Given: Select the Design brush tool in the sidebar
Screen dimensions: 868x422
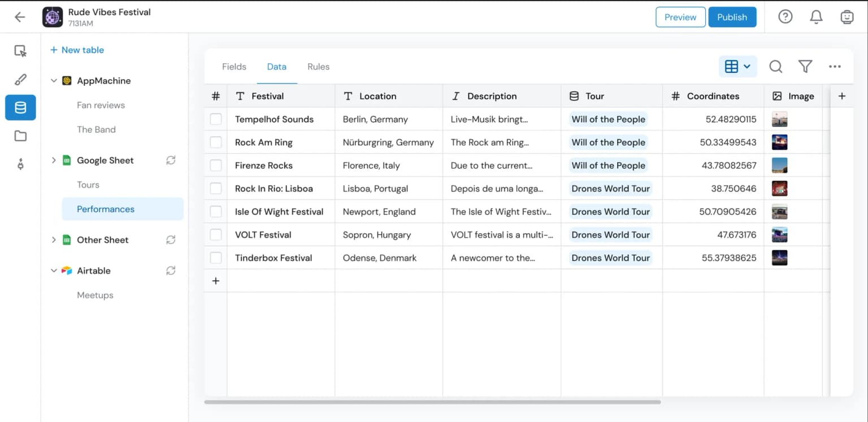Looking at the screenshot, I should [x=20, y=79].
